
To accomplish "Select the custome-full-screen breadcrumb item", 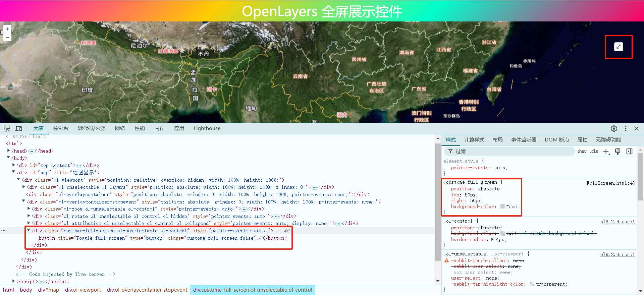I will pyautogui.click(x=253, y=290).
